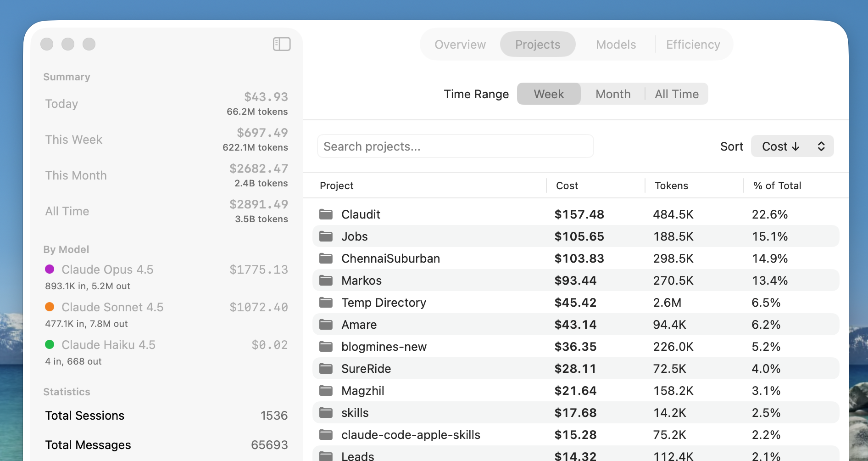Change sort order from Cost descending
The width and height of the screenshot is (868, 461).
pyautogui.click(x=792, y=146)
